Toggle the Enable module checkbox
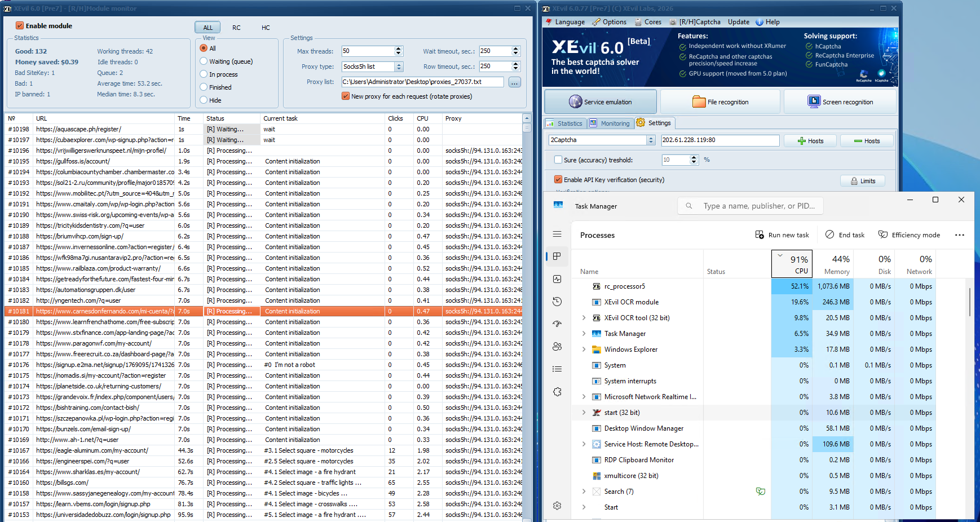This screenshot has height=522, width=980. [x=20, y=26]
